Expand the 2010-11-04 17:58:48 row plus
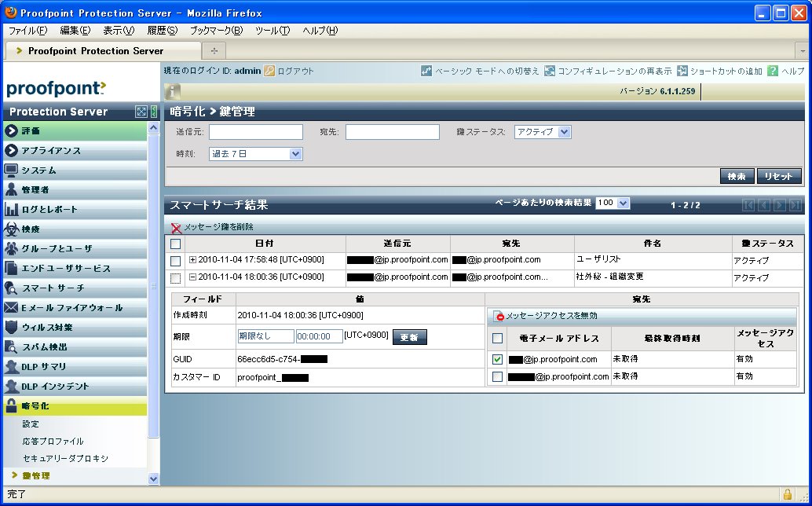Image resolution: width=812 pixels, height=506 pixels. pos(192,260)
